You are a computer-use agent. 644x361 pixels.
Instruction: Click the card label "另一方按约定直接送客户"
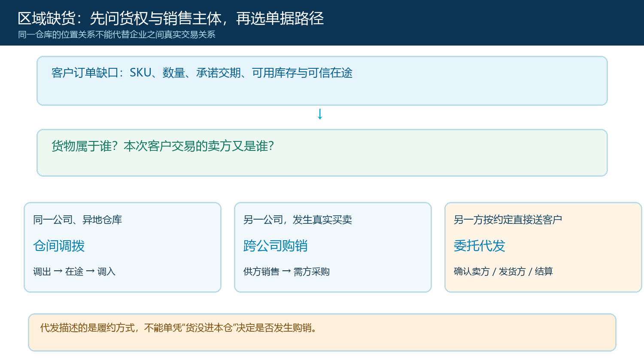tap(508, 220)
